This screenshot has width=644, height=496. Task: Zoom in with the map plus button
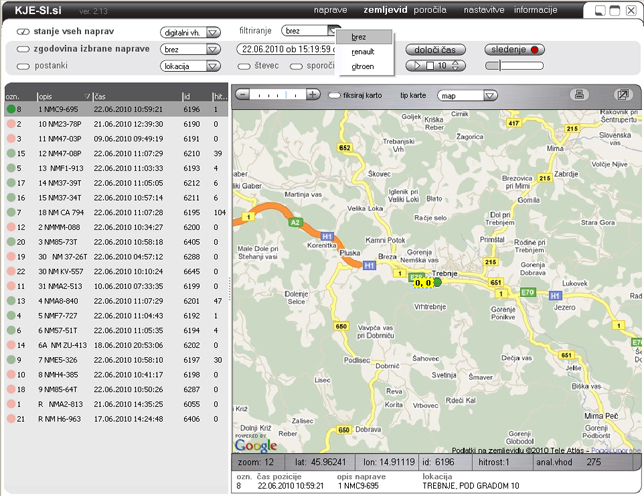[x=313, y=95]
